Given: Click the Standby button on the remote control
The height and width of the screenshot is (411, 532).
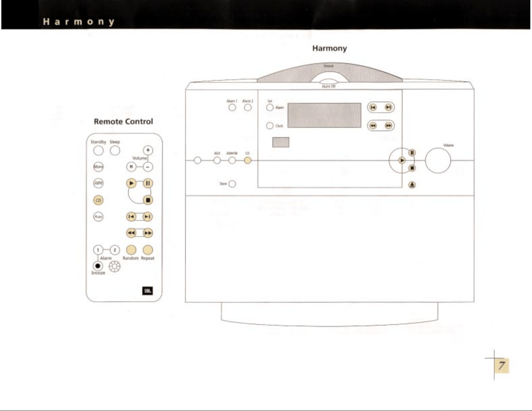Looking at the screenshot, I should pyautogui.click(x=98, y=151).
